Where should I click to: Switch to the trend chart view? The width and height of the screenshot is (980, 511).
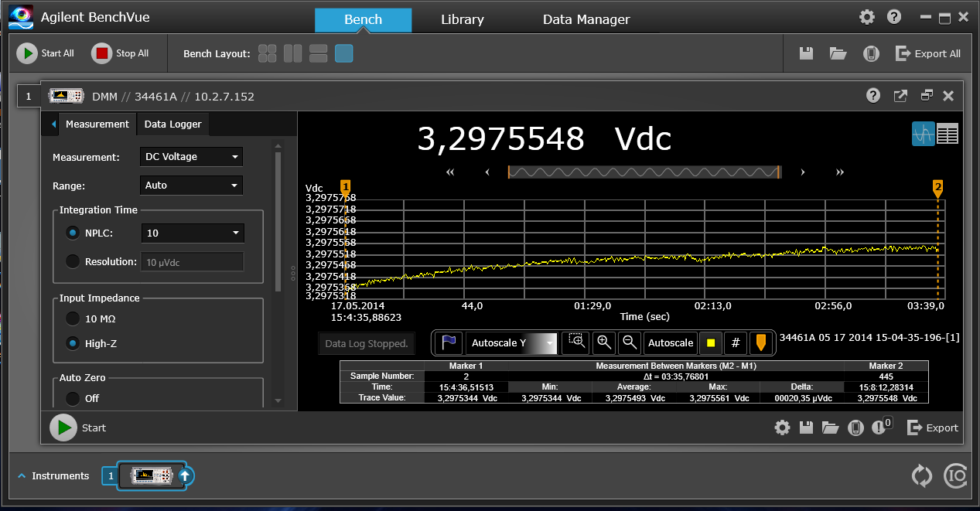tap(924, 134)
